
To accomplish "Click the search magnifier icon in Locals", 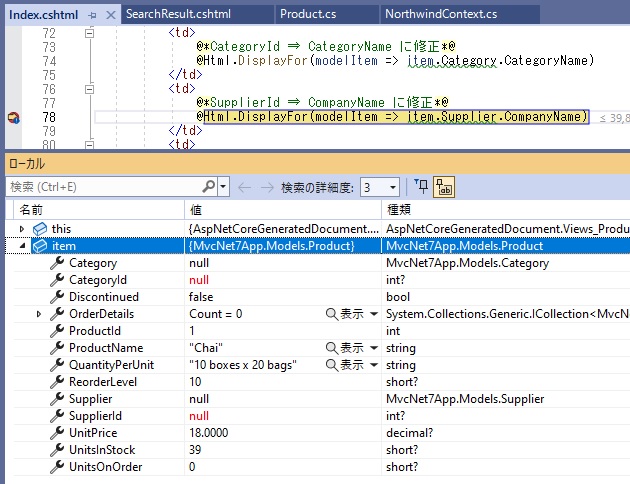I will (209, 186).
